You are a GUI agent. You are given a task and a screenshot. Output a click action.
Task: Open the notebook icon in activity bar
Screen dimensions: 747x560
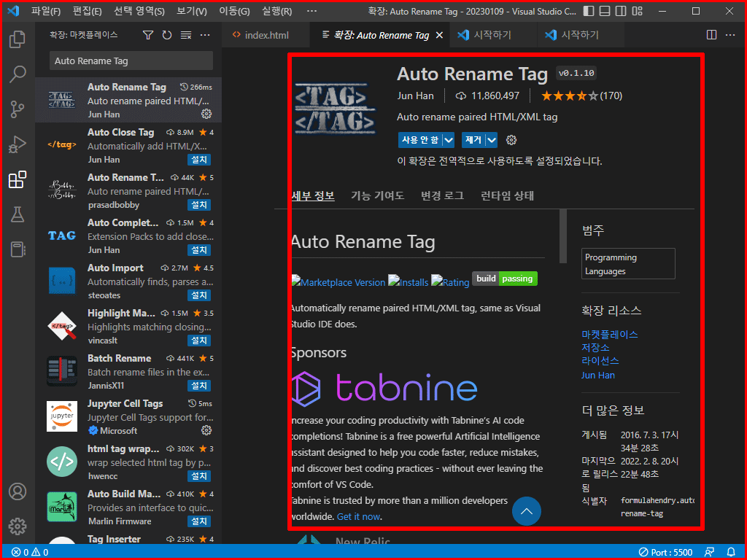pos(18,249)
